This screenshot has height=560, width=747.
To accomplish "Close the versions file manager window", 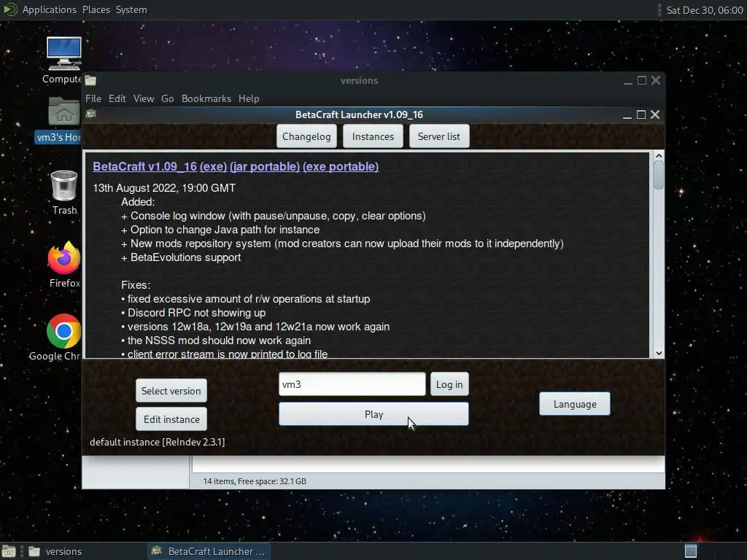I will pos(656,80).
